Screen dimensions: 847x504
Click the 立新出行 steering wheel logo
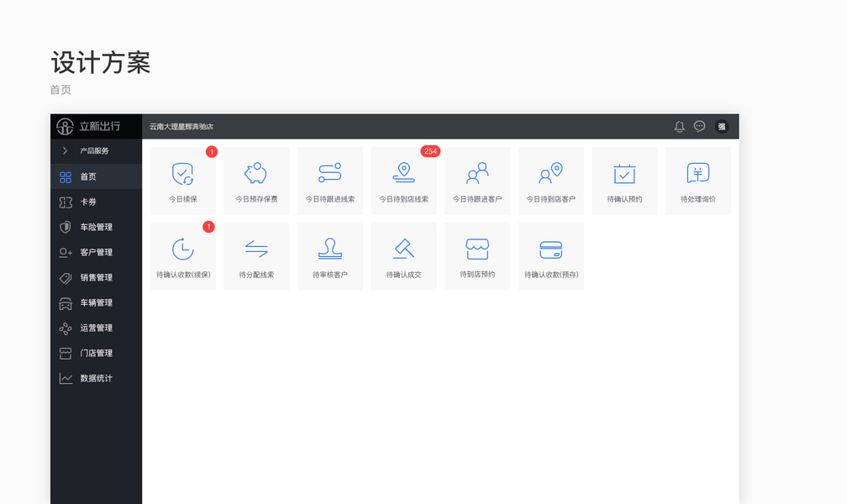65,126
